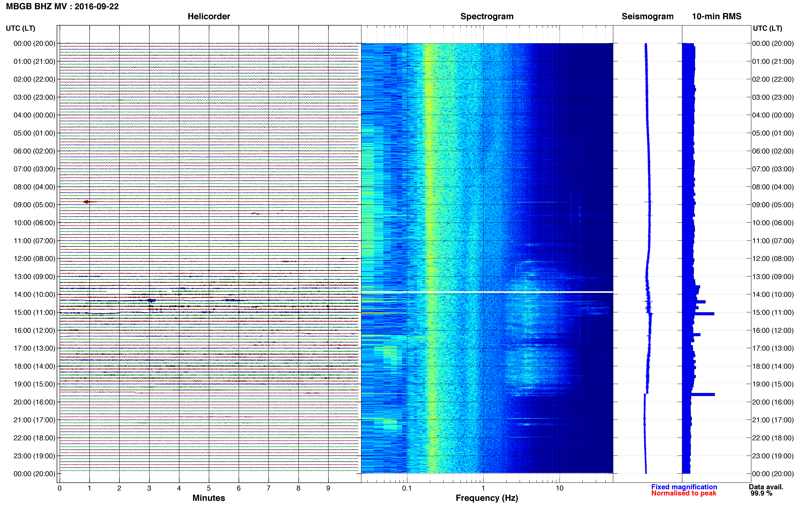
Task: Click the left-axis time label 21:00 (17:00)
Action: pos(34,420)
